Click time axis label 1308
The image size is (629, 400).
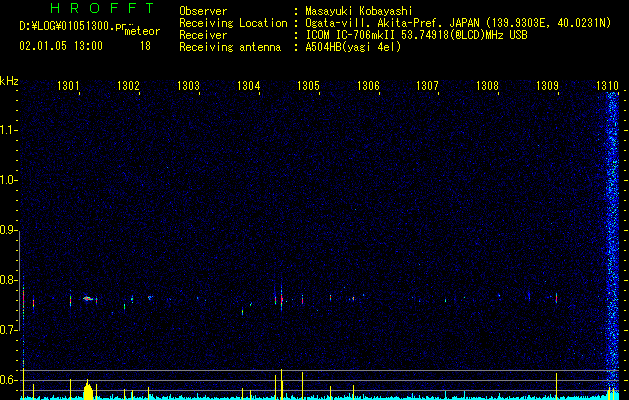coord(487,85)
